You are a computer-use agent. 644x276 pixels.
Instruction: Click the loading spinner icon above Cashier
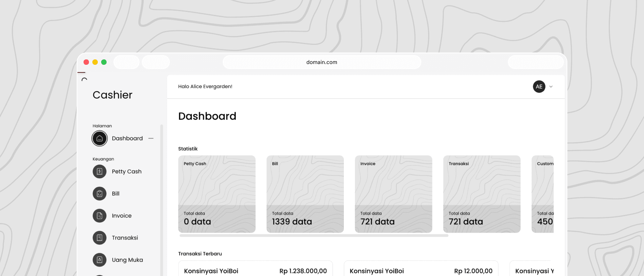point(84,79)
